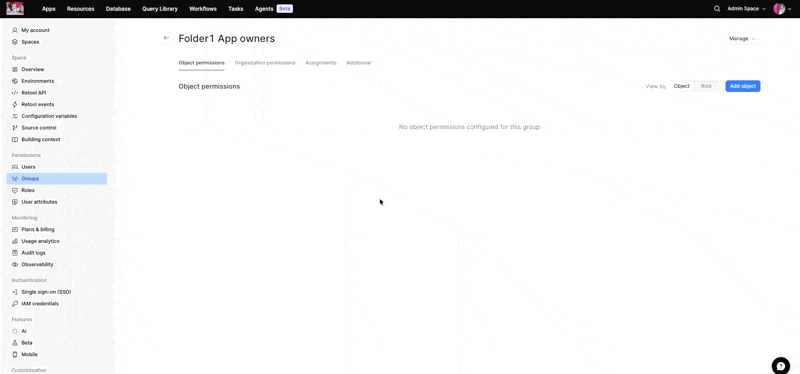Click the Beta badge next to Agents
This screenshot has width=800, height=374.
285,9
